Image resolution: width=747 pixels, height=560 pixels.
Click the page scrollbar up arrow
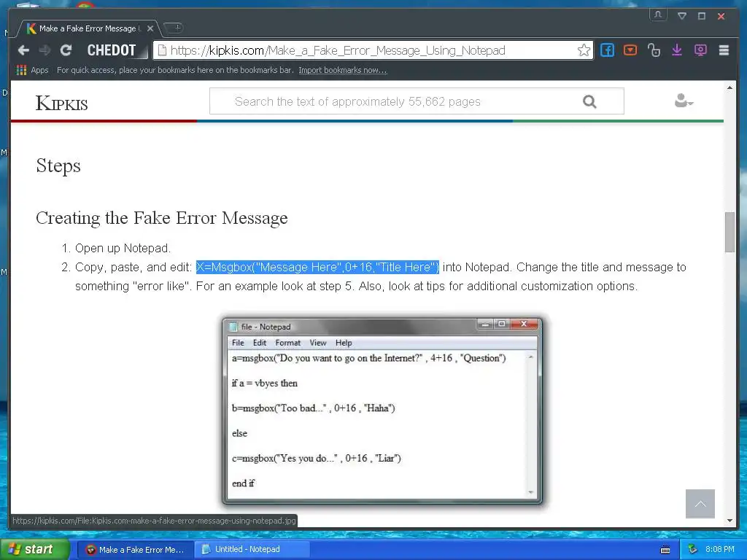pos(729,87)
